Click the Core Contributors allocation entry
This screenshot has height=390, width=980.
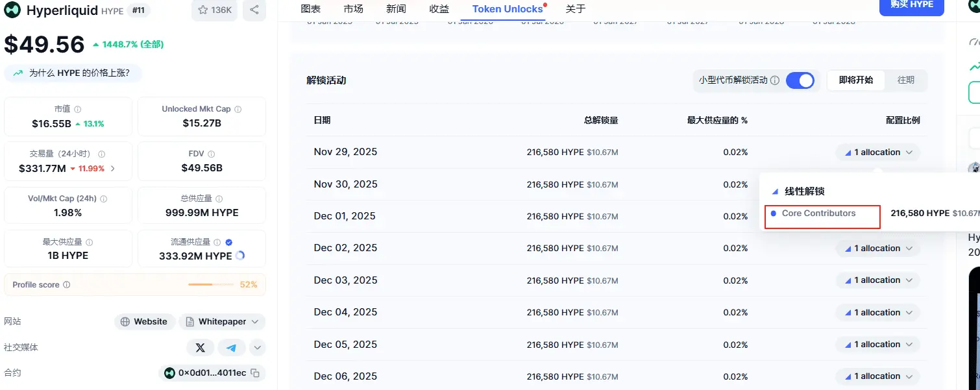click(x=818, y=213)
